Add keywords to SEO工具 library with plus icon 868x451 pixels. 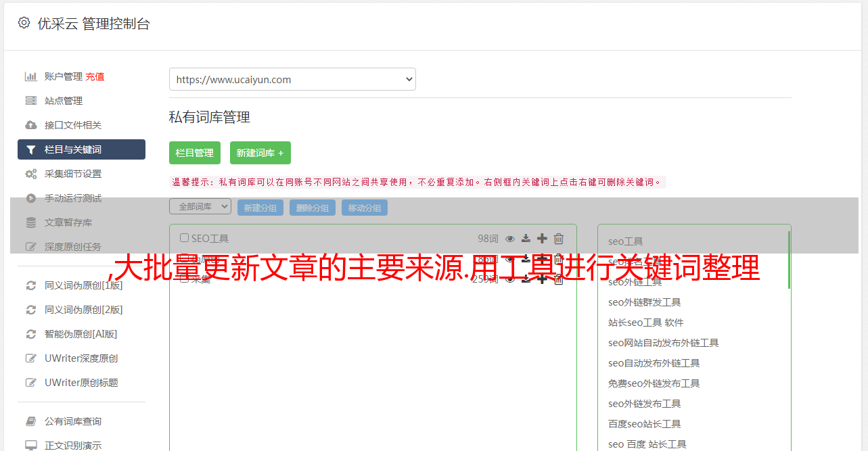(x=542, y=238)
